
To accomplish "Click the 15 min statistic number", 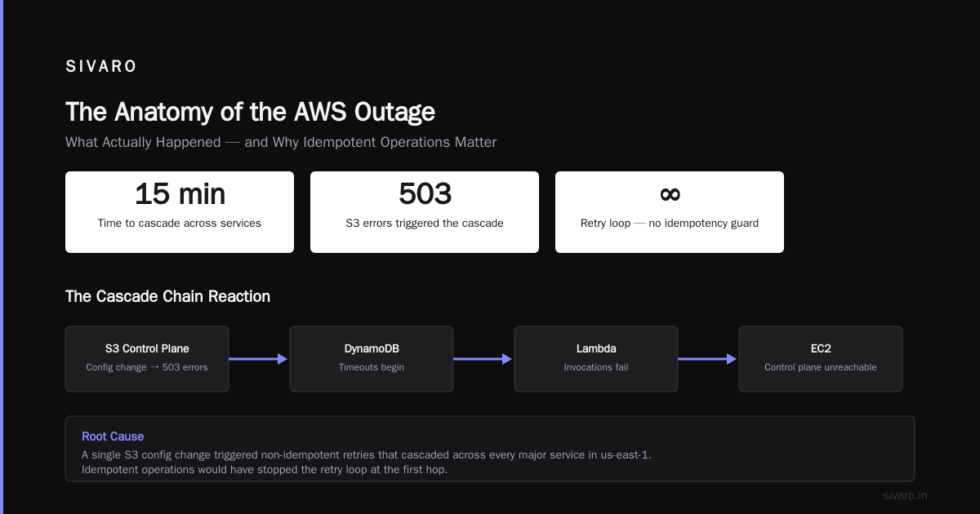I will pos(180,194).
